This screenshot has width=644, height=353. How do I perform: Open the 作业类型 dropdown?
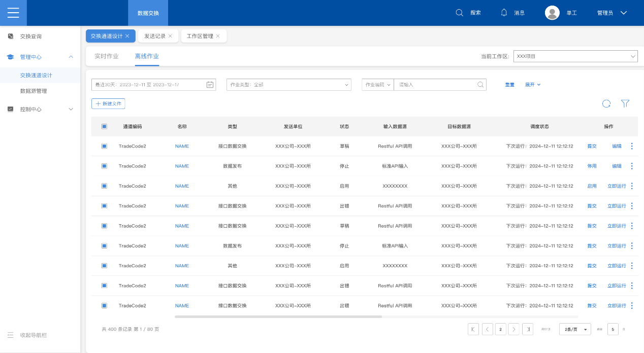pyautogui.click(x=288, y=85)
